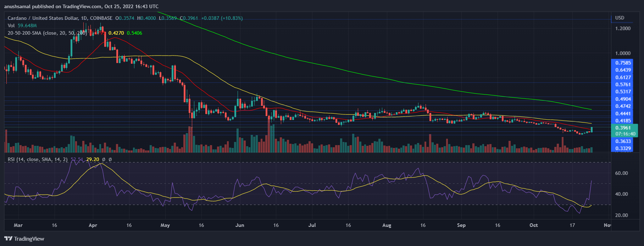Select the 0.3329 price level label

tap(623, 148)
